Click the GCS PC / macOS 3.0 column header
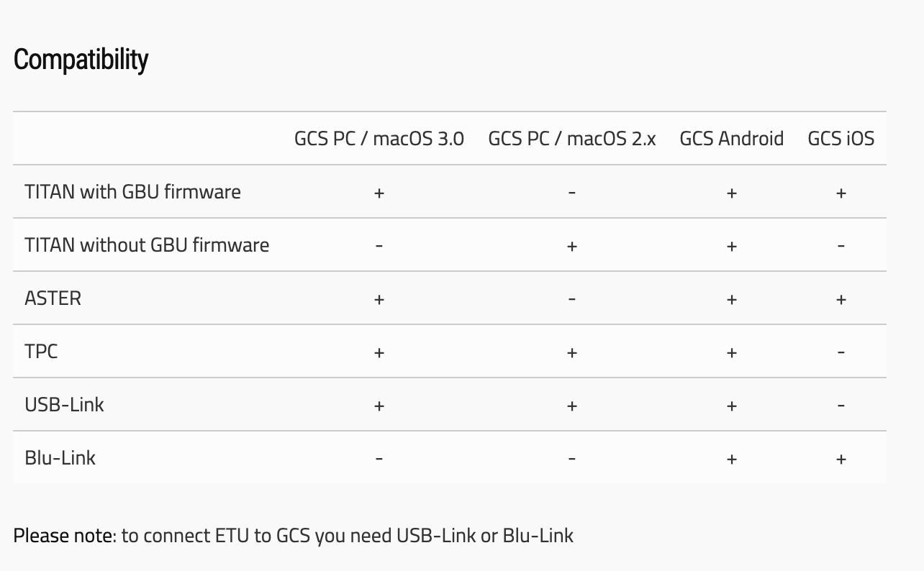 pos(379,139)
